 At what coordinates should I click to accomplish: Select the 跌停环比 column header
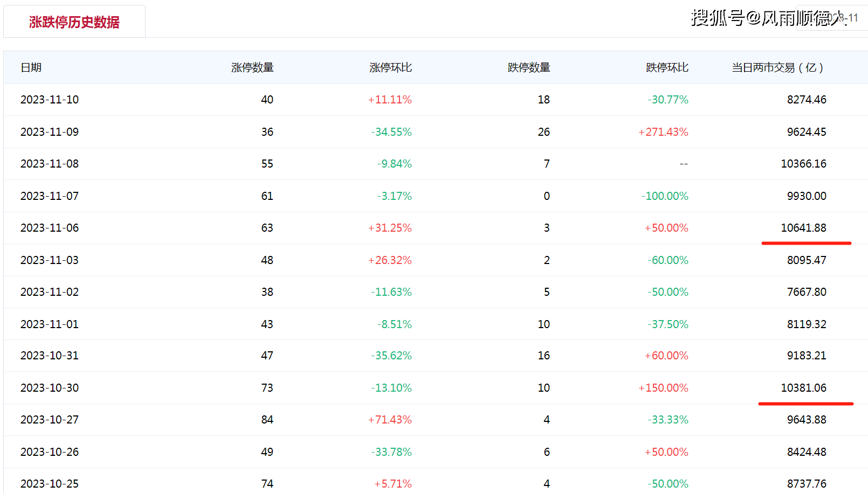click(x=667, y=67)
